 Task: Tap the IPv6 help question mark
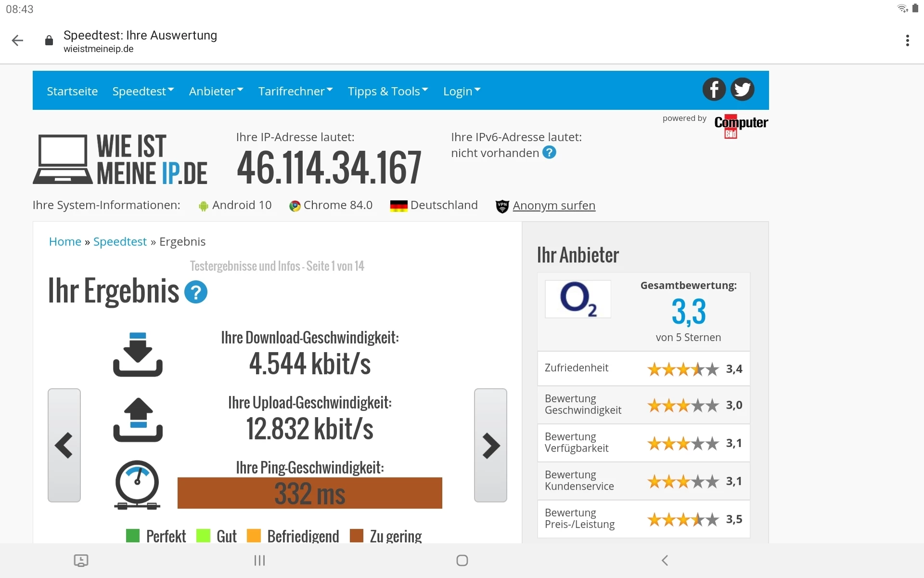pos(549,153)
